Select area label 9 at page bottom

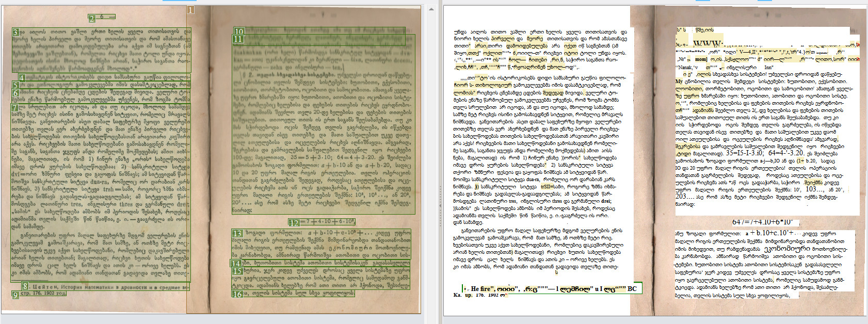tap(15, 295)
